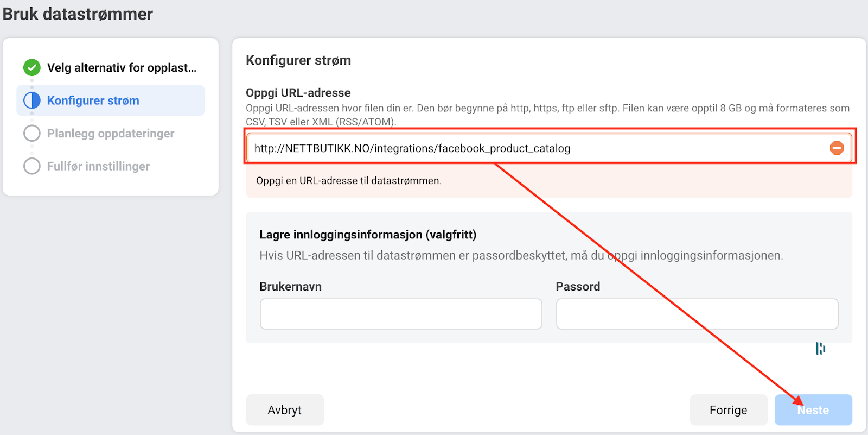868x435 pixels.
Task: Click the URL error message banner
Action: [x=549, y=181]
